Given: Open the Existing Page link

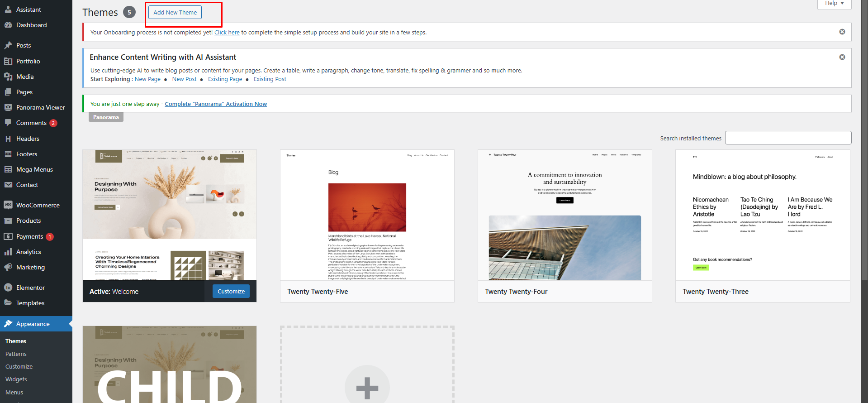Looking at the screenshot, I should (225, 79).
